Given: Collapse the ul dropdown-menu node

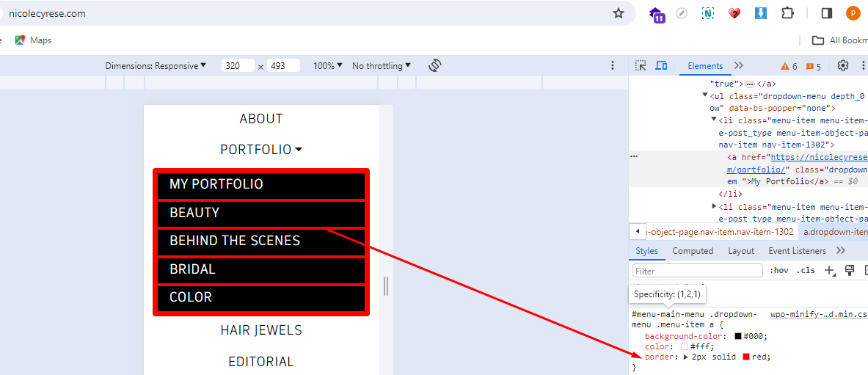Looking at the screenshot, I should pos(704,95).
